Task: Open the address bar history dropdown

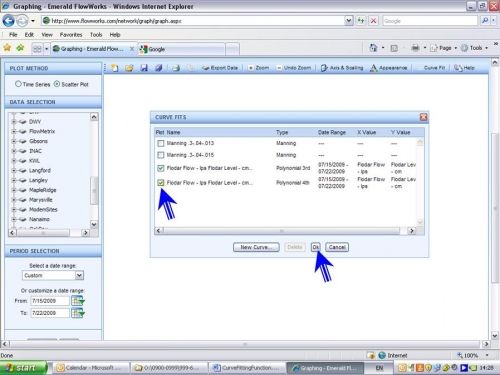Action: click(348, 21)
